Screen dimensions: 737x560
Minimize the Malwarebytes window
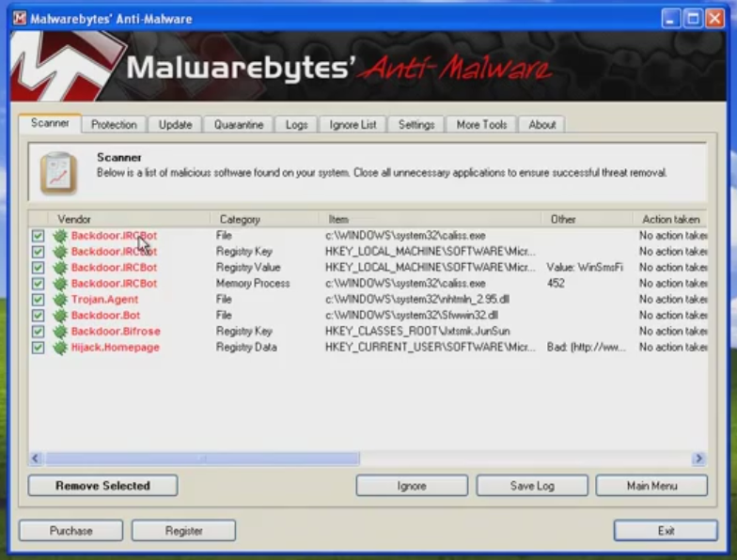(x=671, y=19)
